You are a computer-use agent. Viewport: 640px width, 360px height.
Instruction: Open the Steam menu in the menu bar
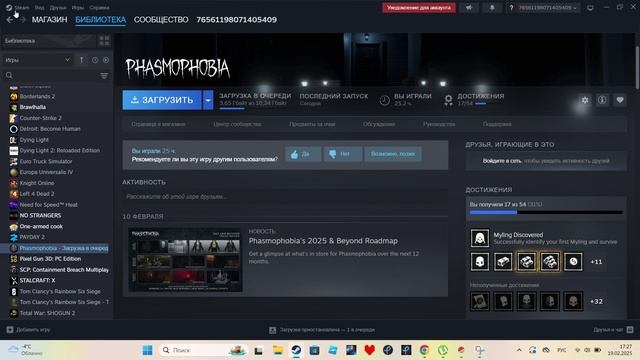[21, 8]
